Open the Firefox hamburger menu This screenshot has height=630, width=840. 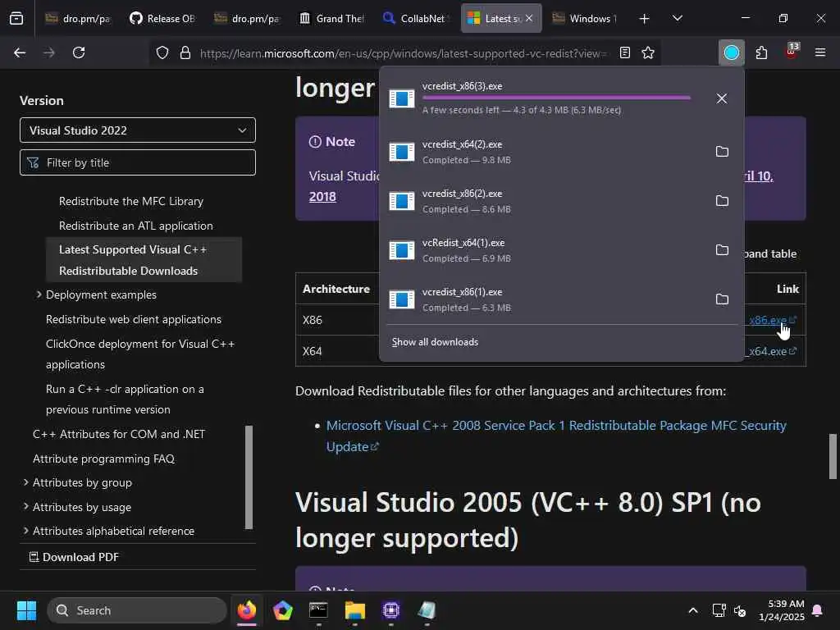(x=820, y=52)
